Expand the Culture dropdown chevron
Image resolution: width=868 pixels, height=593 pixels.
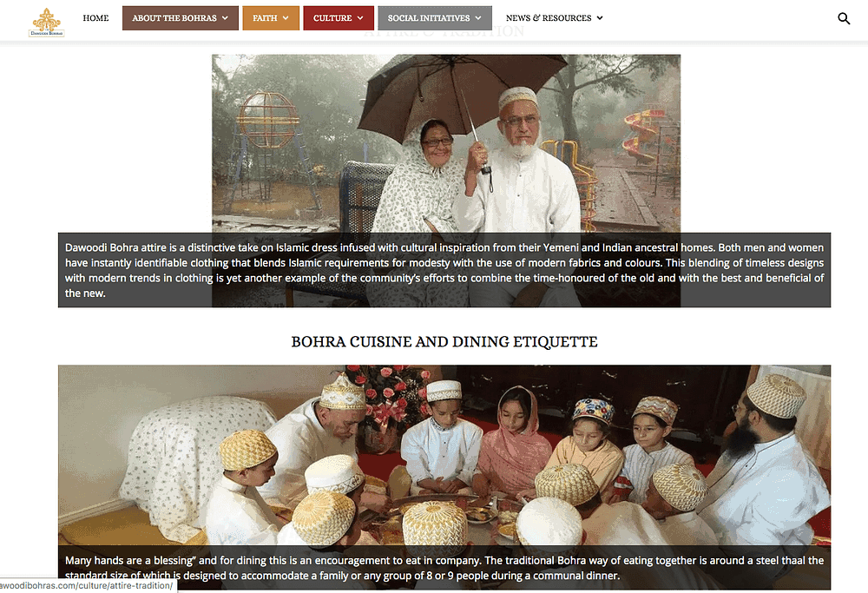pos(360,17)
